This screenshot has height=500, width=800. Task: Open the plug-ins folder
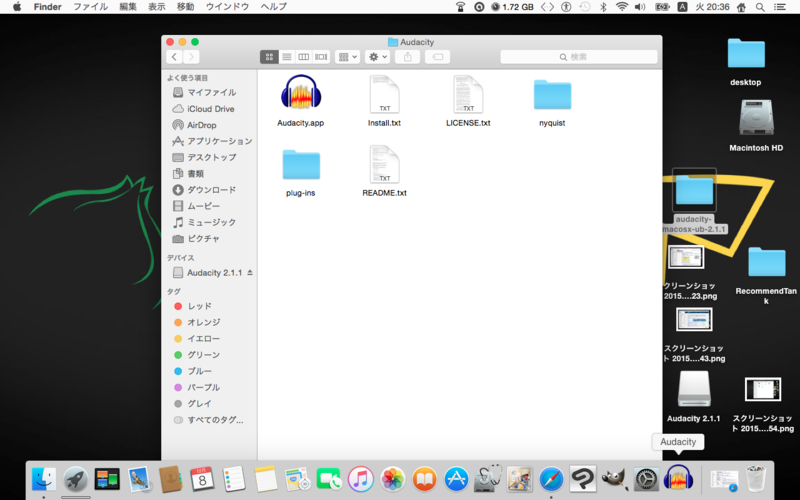pos(301,165)
